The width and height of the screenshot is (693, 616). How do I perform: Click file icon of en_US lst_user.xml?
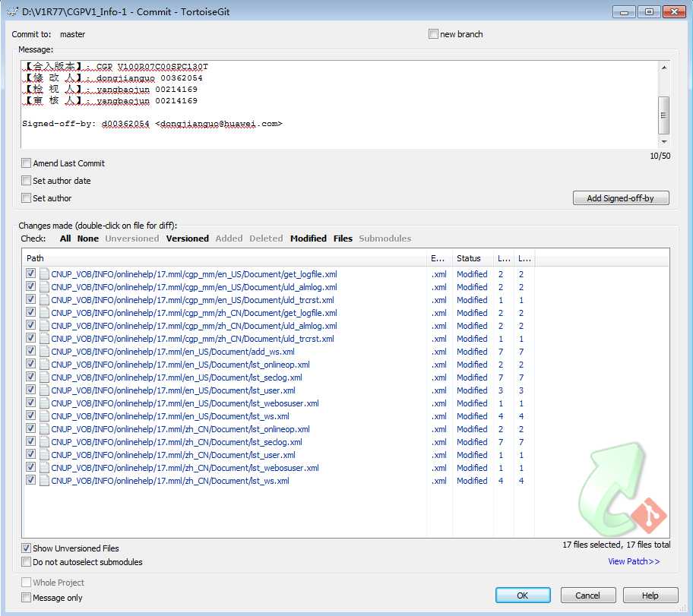pos(44,390)
